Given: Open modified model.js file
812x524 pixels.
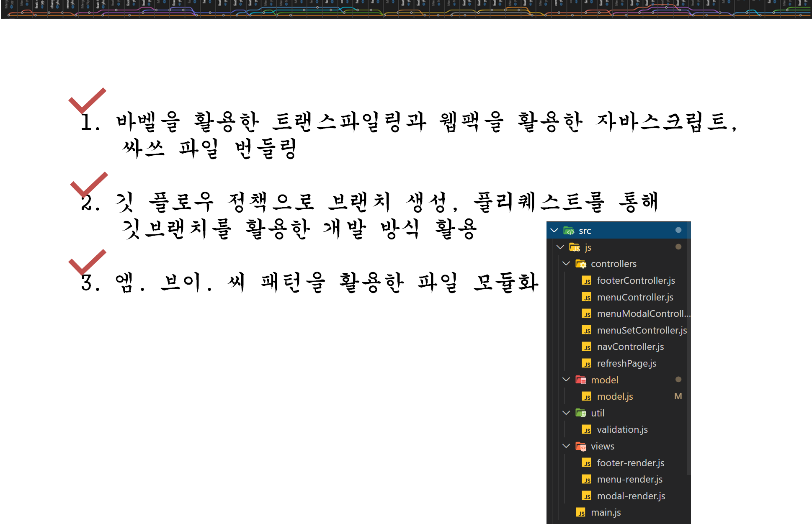Looking at the screenshot, I should [615, 396].
